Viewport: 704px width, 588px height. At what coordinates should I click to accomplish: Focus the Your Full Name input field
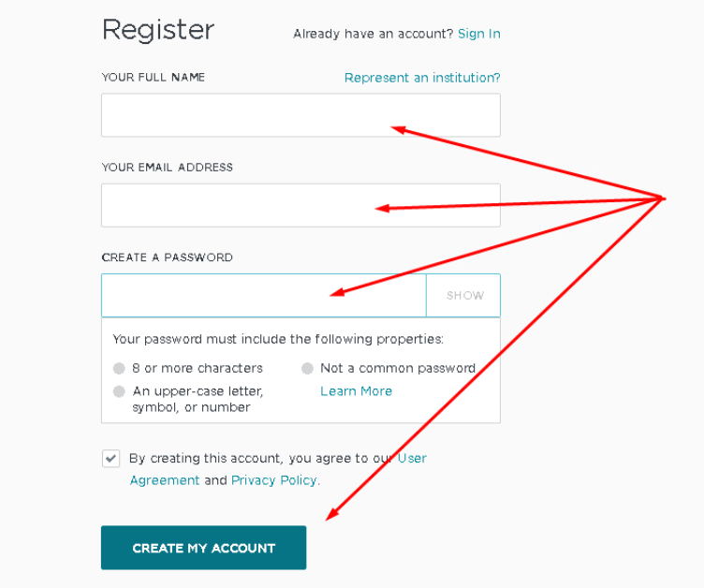click(301, 115)
